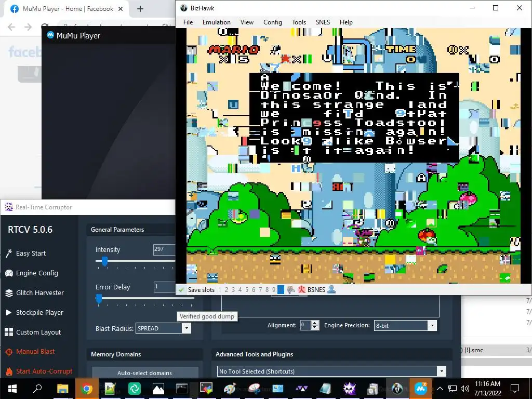This screenshot has height=399, width=532.
Task: Click the MuMu Player logo icon
Action: tap(50, 35)
